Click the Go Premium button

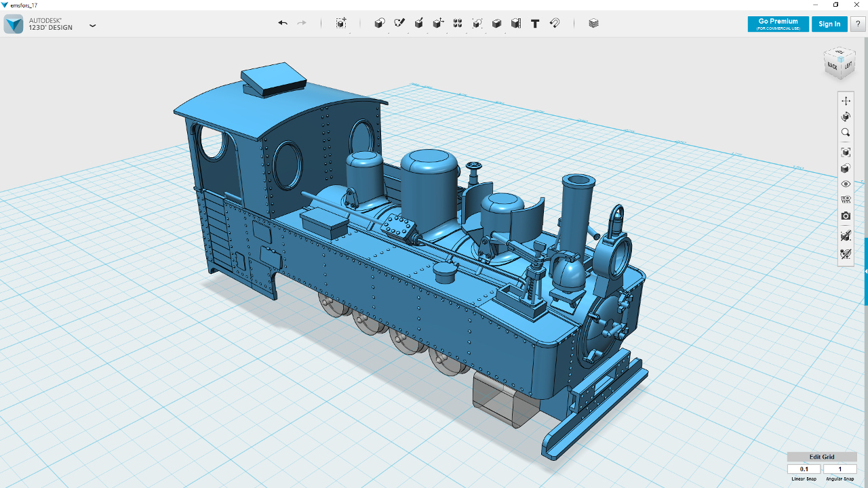(x=778, y=24)
